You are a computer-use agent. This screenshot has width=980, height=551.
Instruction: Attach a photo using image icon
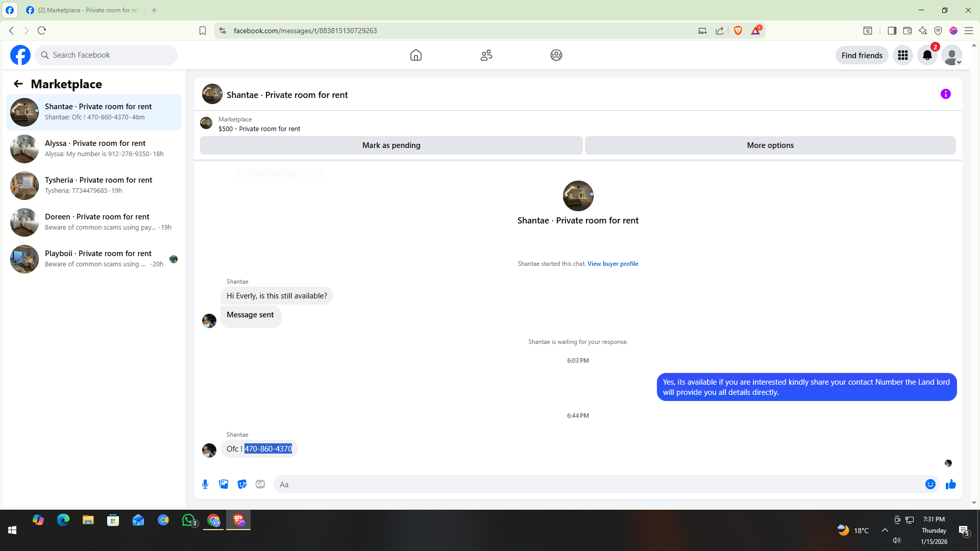[x=224, y=484]
